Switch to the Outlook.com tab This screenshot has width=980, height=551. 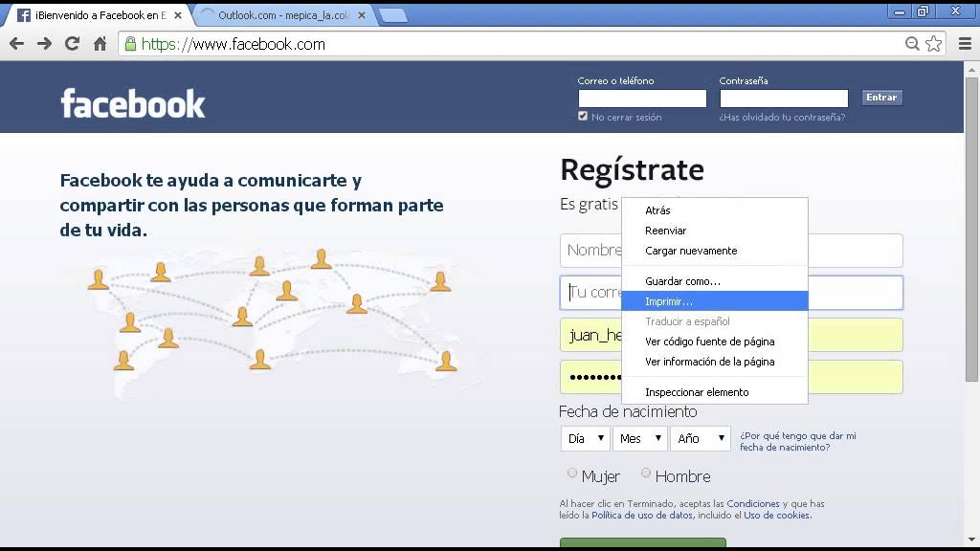(x=283, y=15)
